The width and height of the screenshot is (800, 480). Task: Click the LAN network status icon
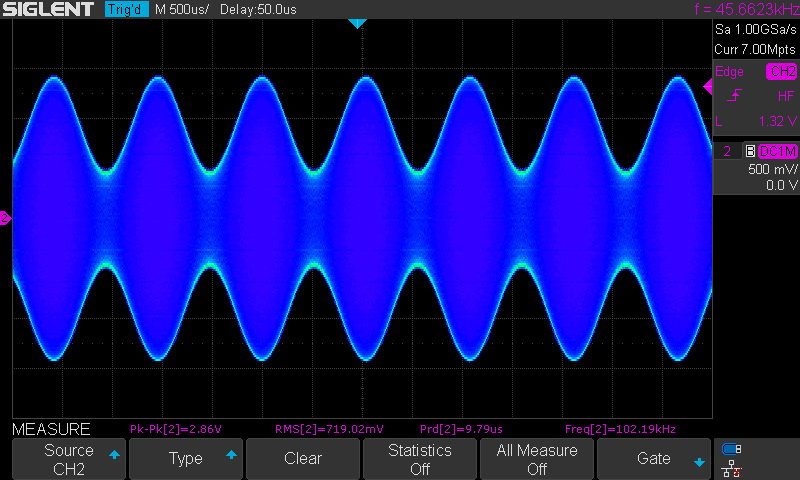coord(731,466)
